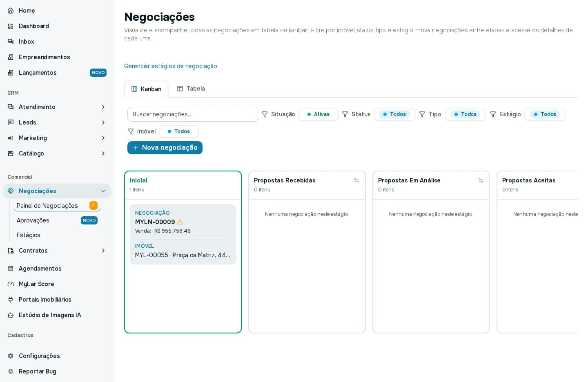Click the Contratos document icon
This screenshot has width=588, height=382.
(11, 251)
